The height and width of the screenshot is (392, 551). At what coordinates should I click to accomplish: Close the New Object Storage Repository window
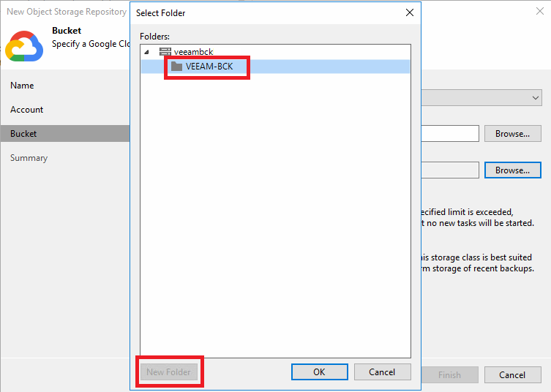(540, 11)
